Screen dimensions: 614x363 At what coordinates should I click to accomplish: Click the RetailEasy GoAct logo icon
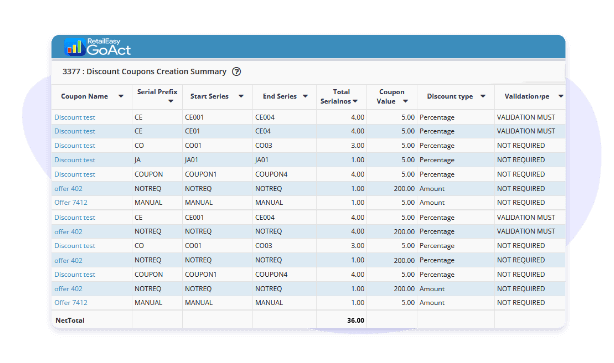pos(74,47)
